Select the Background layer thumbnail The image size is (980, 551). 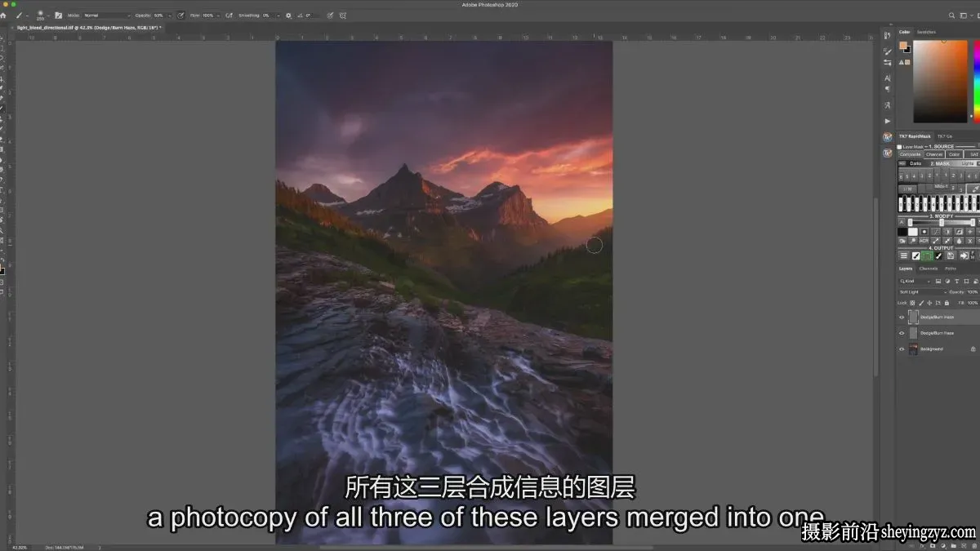(913, 349)
